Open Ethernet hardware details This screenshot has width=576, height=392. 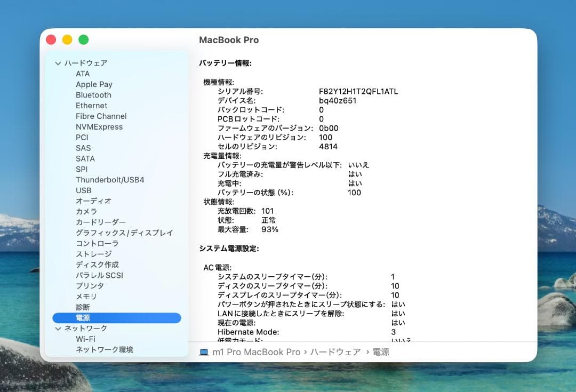[91, 106]
